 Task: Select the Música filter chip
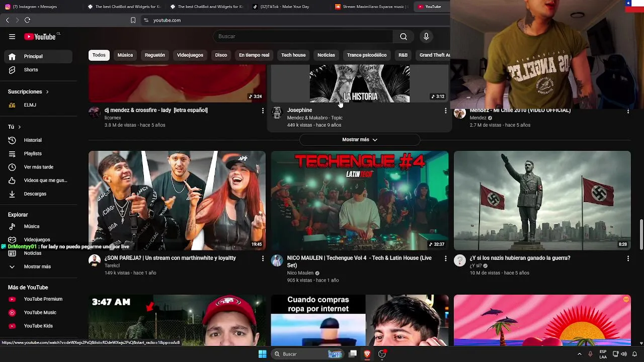[125, 55]
